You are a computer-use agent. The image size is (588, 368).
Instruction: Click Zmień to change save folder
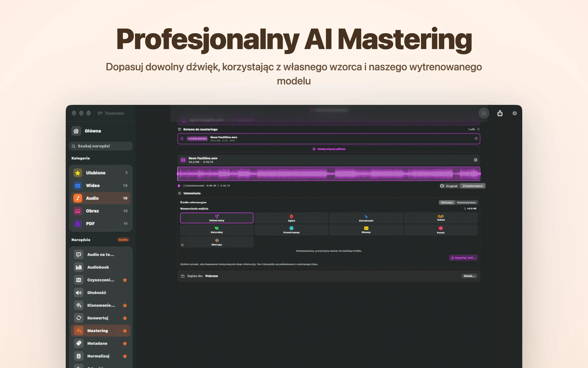pyautogui.click(x=469, y=276)
